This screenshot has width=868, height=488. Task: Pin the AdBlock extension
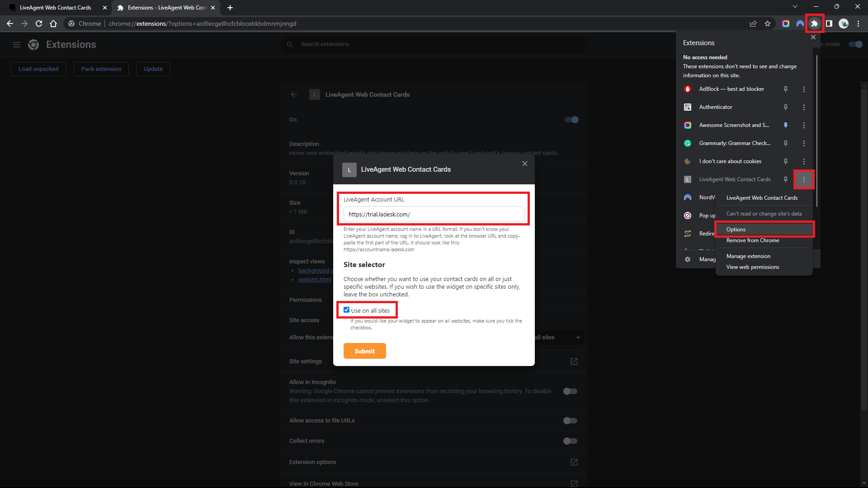point(786,89)
